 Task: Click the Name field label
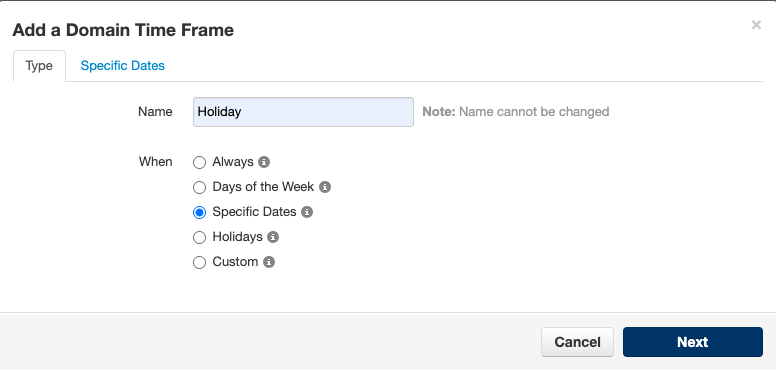(155, 112)
